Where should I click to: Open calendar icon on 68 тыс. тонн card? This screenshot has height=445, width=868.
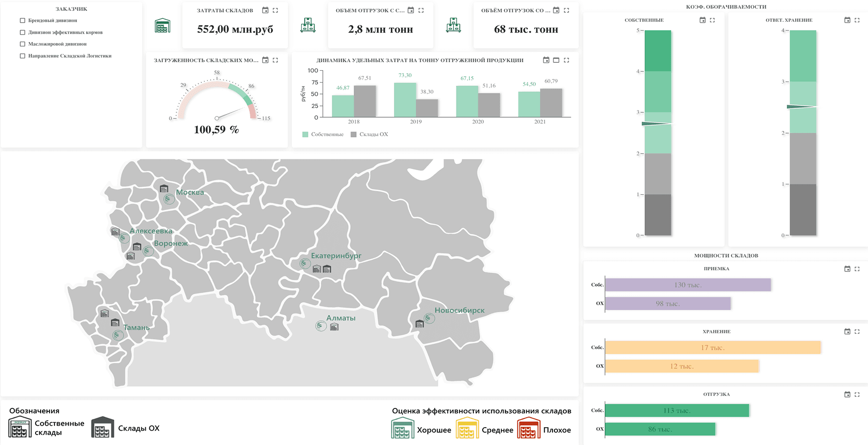click(556, 10)
